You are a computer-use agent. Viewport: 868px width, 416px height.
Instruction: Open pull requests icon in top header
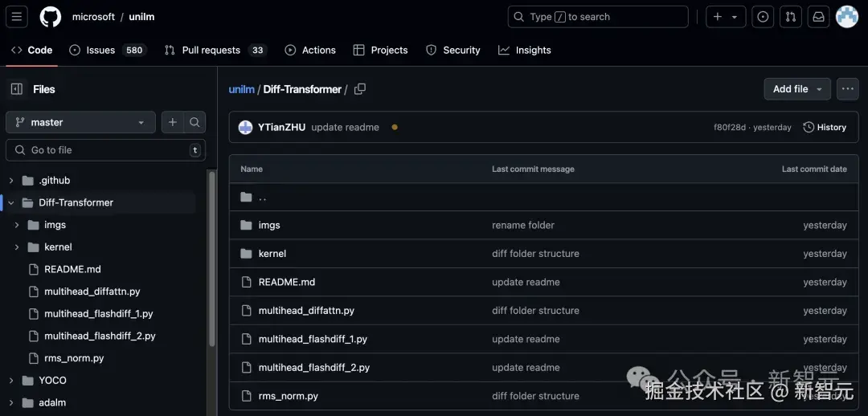[791, 17]
